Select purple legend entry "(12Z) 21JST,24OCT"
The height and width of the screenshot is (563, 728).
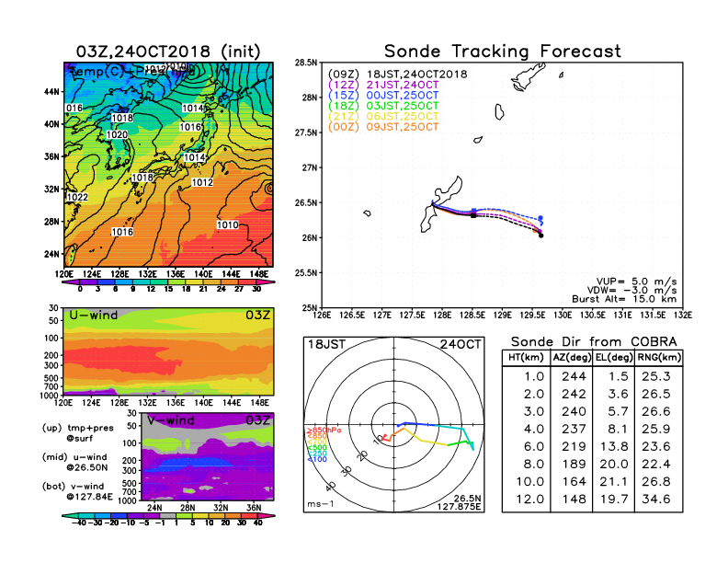coord(383,85)
